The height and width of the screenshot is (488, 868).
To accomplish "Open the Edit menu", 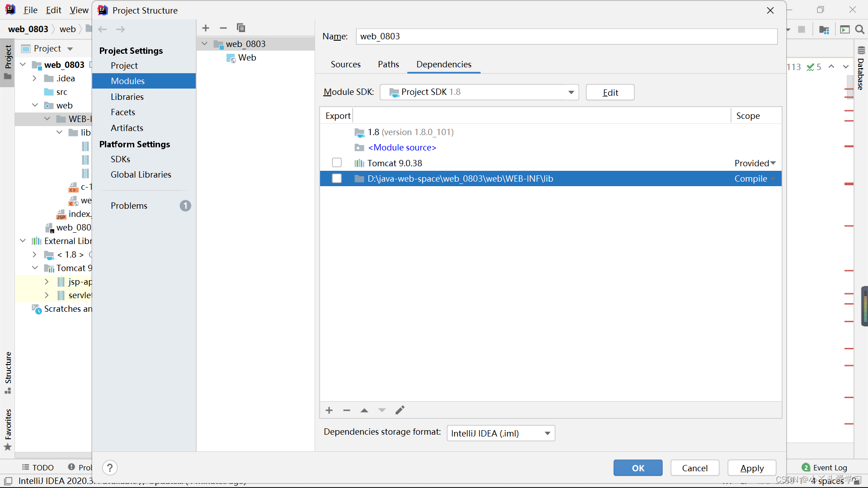I will coord(53,10).
